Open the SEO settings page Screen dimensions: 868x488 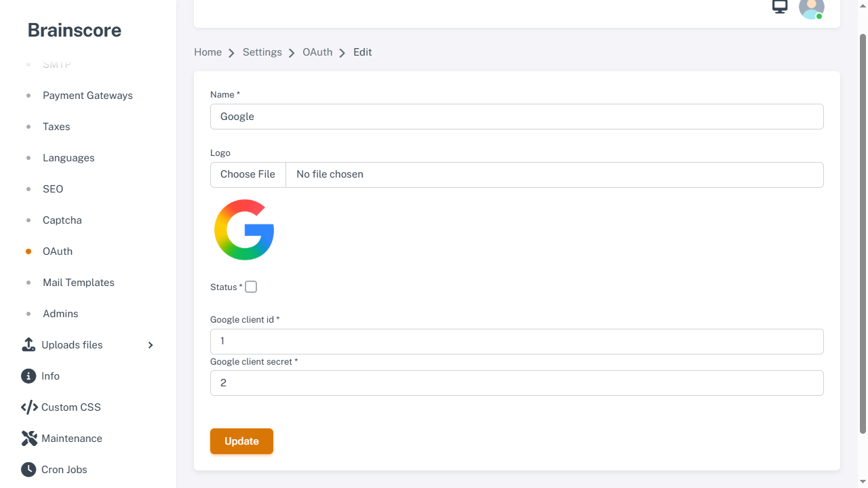pos(53,189)
